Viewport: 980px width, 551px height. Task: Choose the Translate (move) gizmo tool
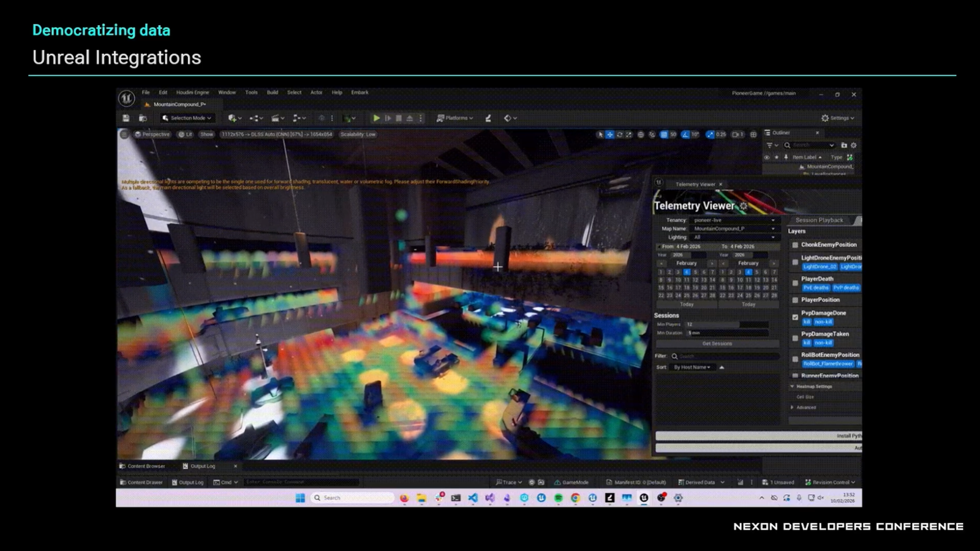click(609, 134)
